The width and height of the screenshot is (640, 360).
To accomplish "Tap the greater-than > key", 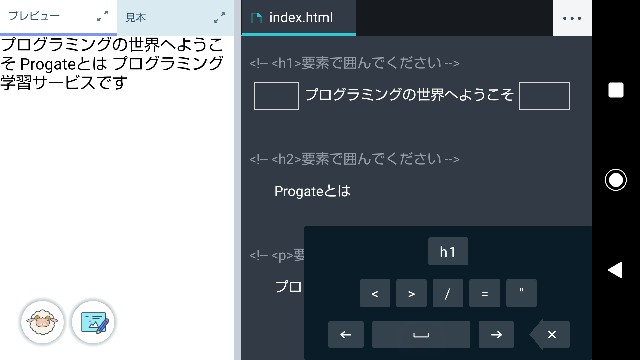I will [x=411, y=293].
